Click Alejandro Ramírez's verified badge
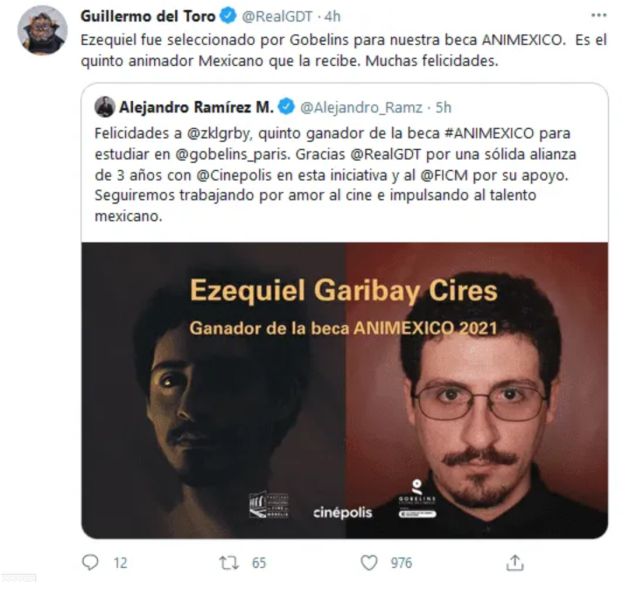 click(x=286, y=107)
